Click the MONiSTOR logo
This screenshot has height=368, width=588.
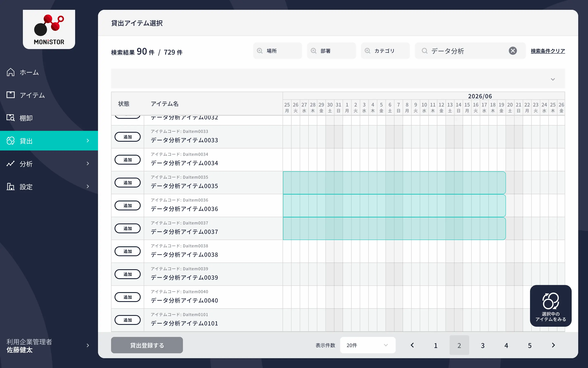49,29
